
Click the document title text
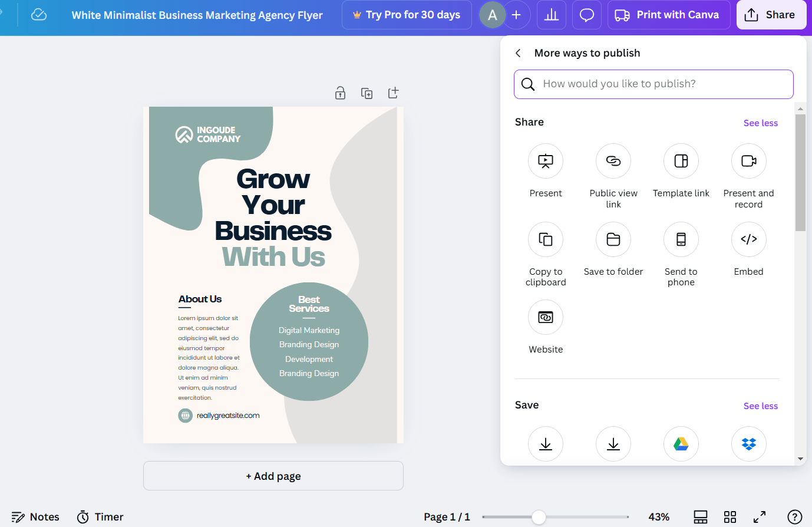coord(197,15)
